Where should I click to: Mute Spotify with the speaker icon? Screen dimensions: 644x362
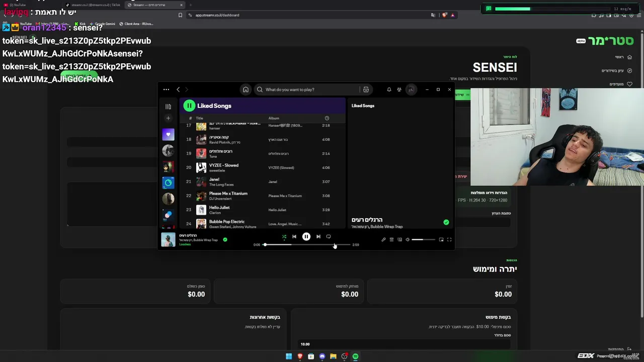[x=408, y=240]
